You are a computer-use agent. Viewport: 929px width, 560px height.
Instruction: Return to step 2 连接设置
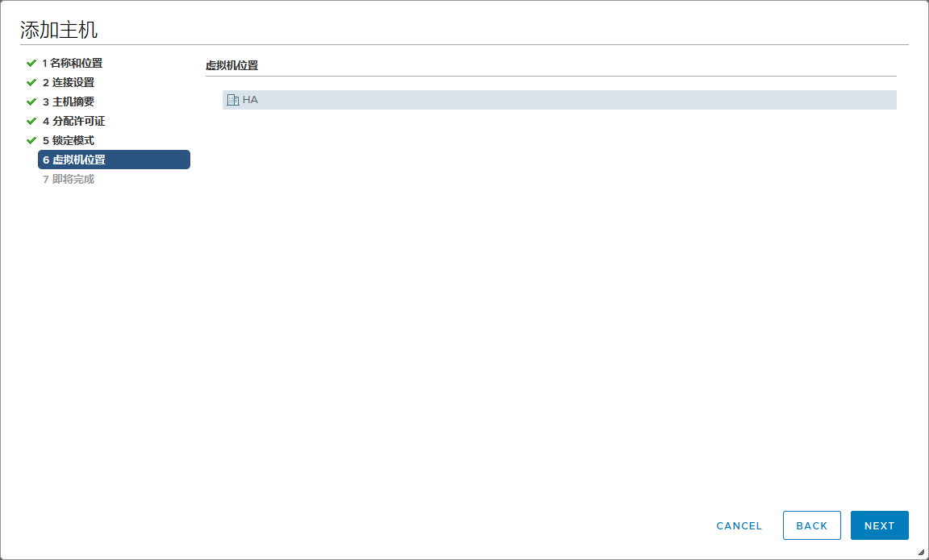tap(69, 82)
